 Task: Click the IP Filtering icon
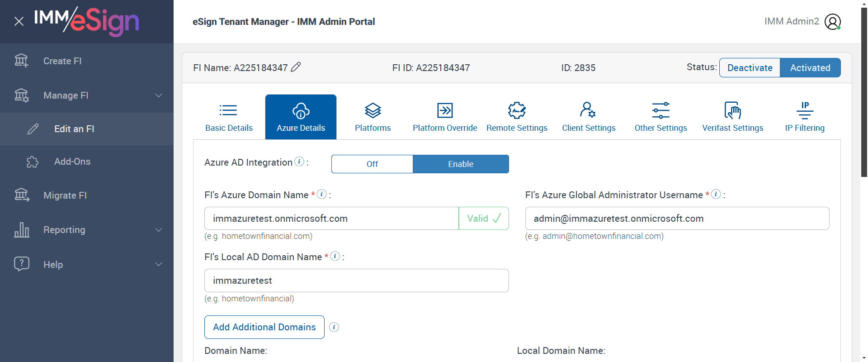pos(805,110)
